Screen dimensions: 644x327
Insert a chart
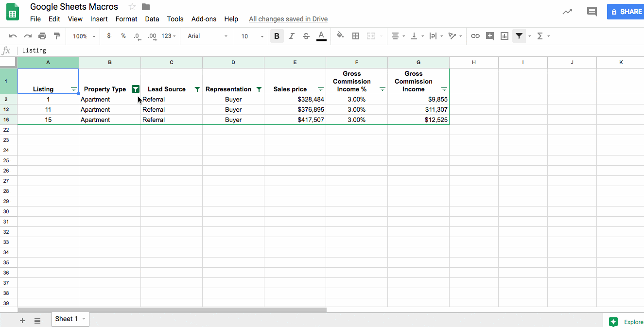504,36
